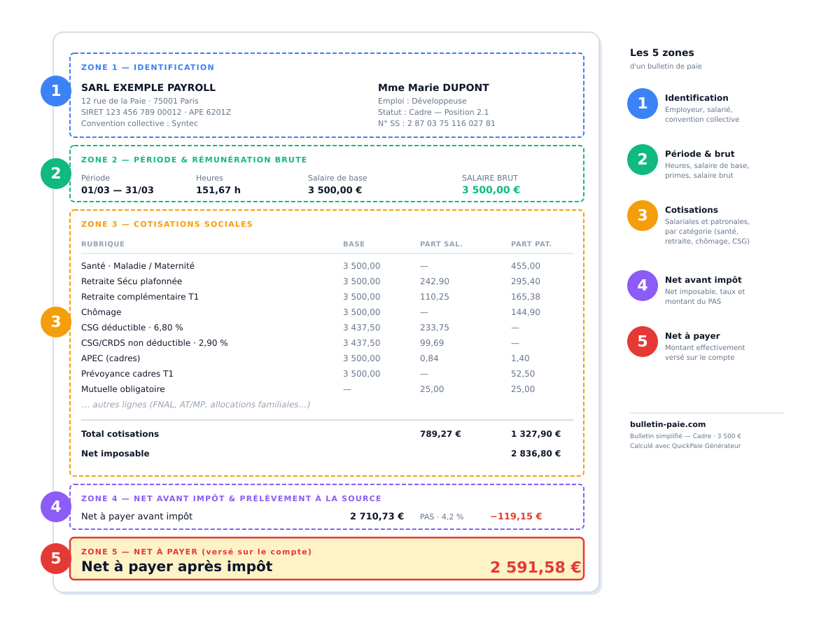Select legend circle 3 next to 'Salariales et patronales' description

point(643,216)
